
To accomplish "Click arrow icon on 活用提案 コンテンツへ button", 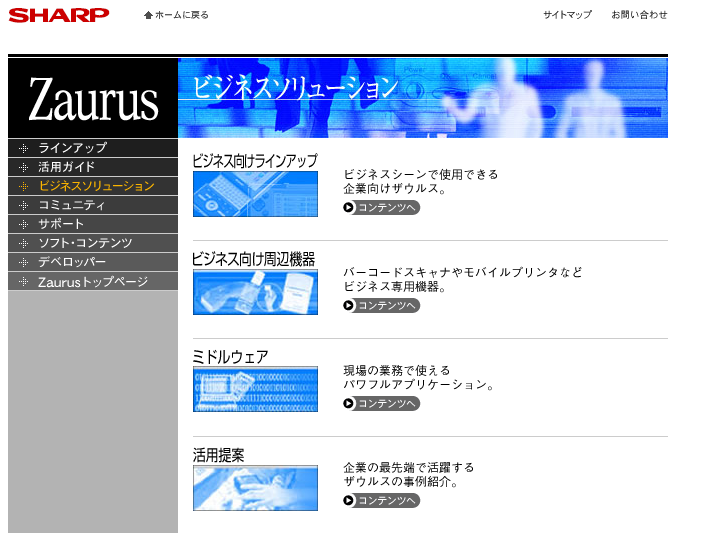I will tap(349, 501).
